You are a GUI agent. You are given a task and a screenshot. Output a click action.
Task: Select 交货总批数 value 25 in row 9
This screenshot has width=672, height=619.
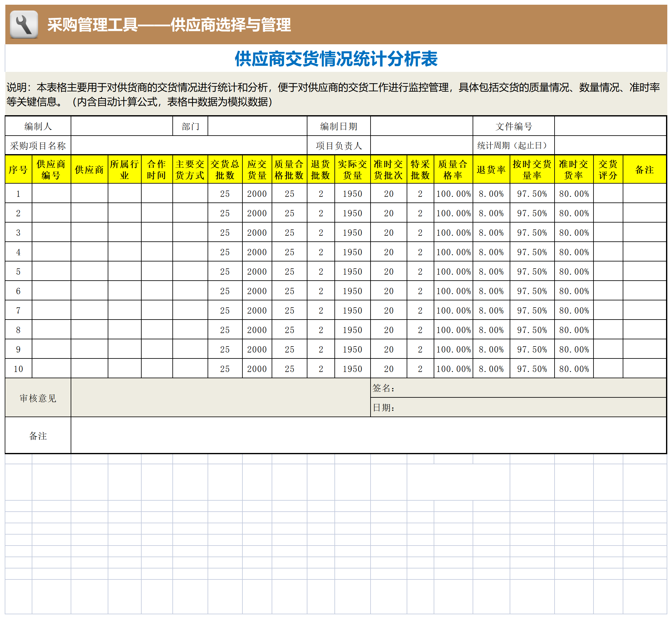225,349
